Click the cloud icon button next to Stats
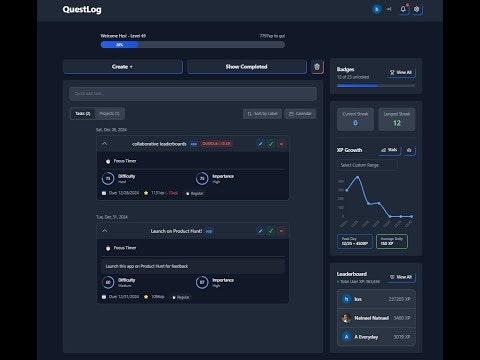The width and height of the screenshot is (480, 360). point(409,150)
